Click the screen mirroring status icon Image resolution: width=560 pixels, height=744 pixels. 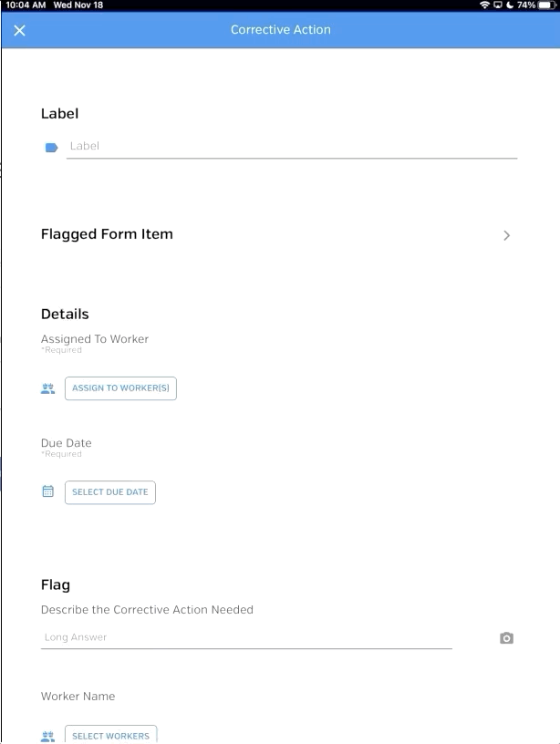pos(498,5)
